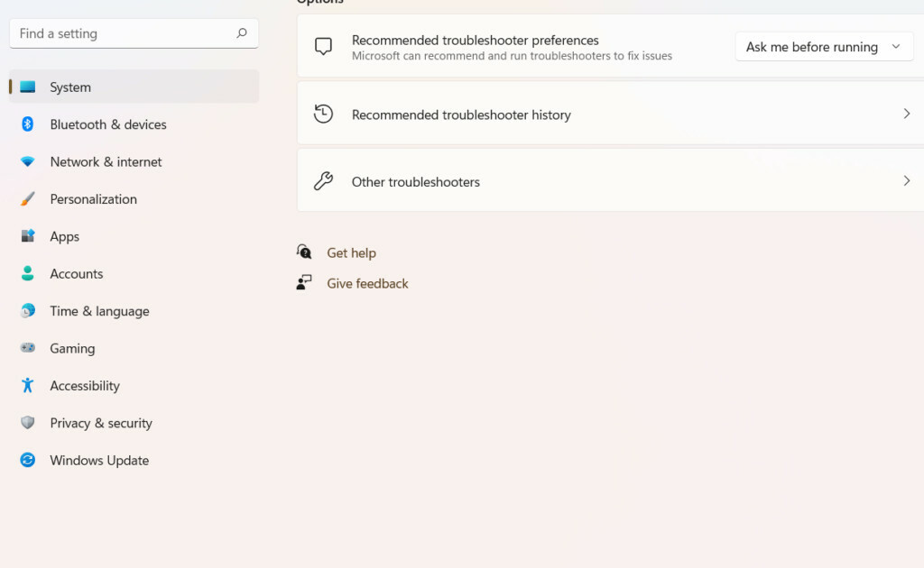
Task: Open the Get help link
Action: click(351, 253)
